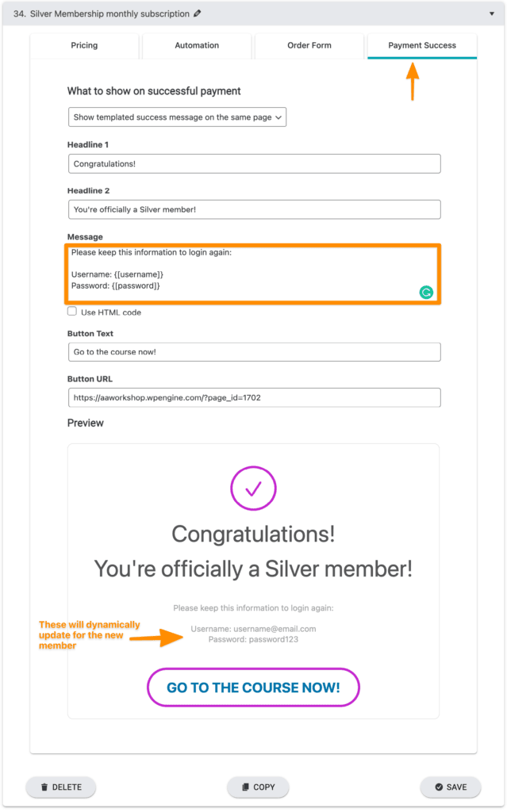Click the pencil edit icon beside the subscription title
This screenshot has width=507, height=812.
pyautogui.click(x=198, y=13)
